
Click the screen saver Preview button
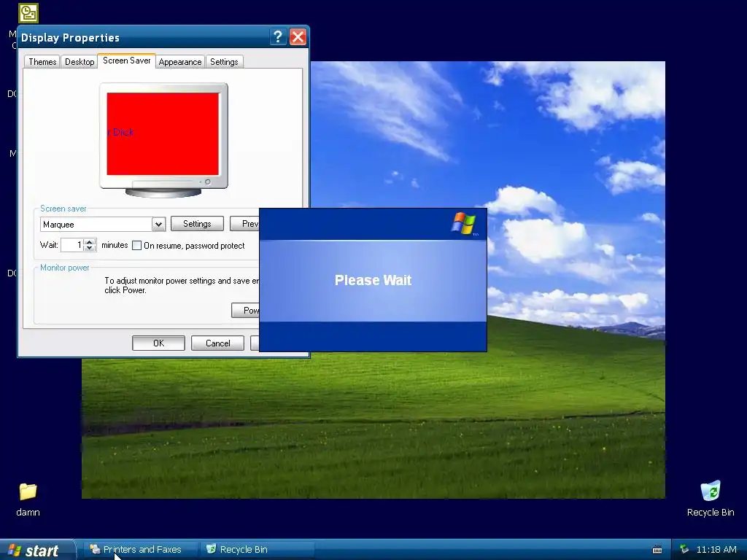244,224
